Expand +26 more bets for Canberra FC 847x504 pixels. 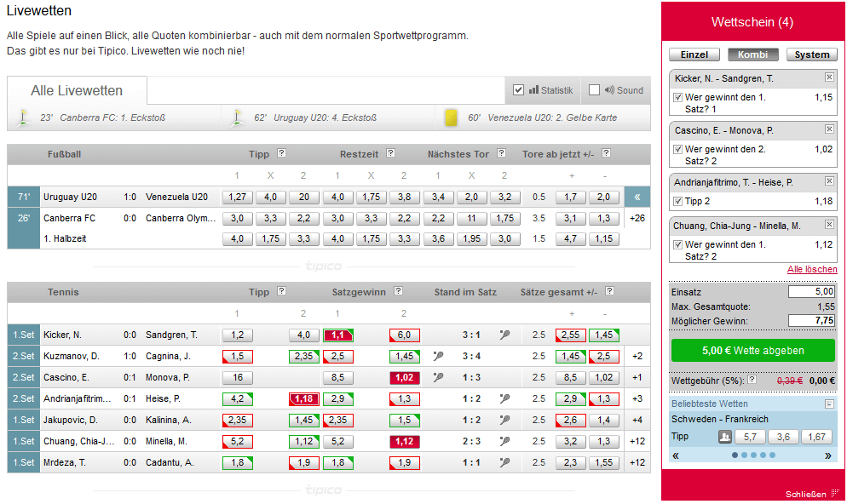point(637,218)
